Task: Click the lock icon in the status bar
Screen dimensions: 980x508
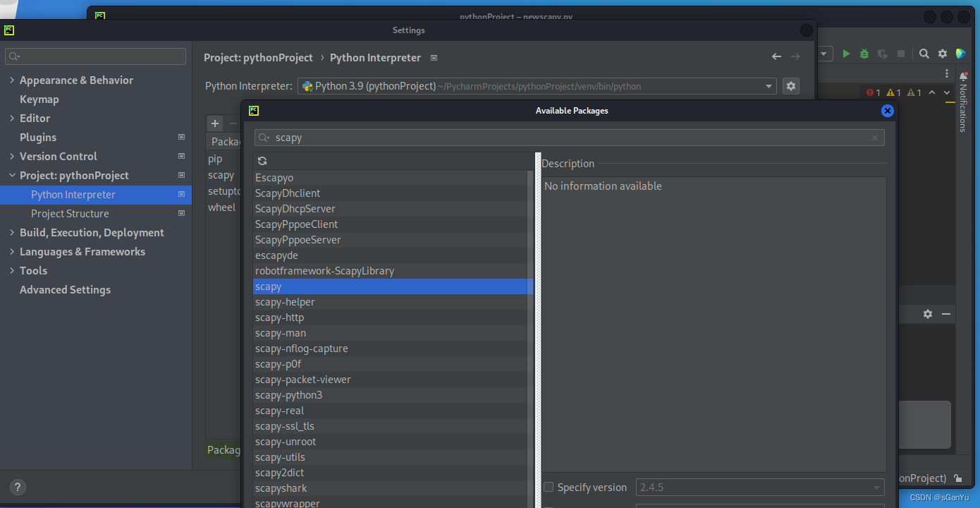Action: pyautogui.click(x=957, y=478)
